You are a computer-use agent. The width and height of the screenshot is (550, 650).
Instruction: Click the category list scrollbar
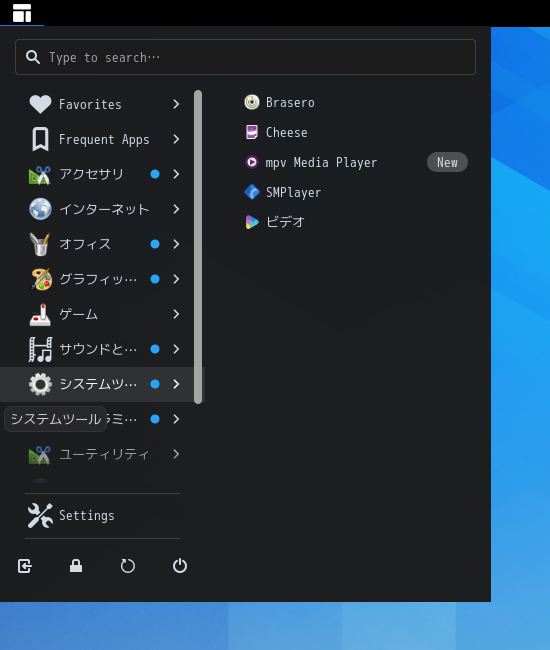[x=198, y=247]
